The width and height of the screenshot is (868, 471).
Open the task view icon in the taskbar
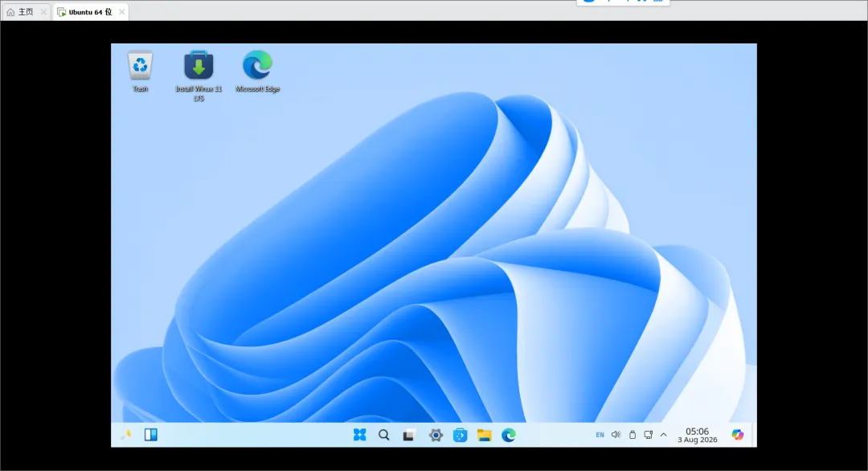[x=408, y=435]
